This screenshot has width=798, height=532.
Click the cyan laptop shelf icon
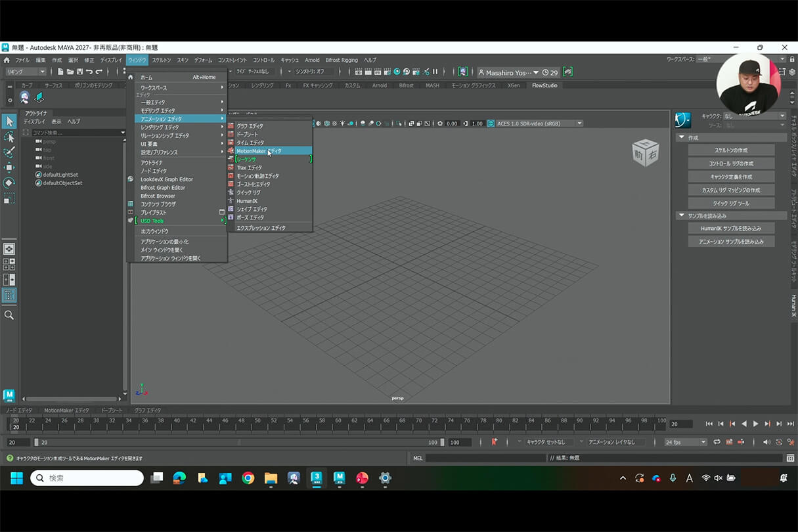(x=39, y=97)
